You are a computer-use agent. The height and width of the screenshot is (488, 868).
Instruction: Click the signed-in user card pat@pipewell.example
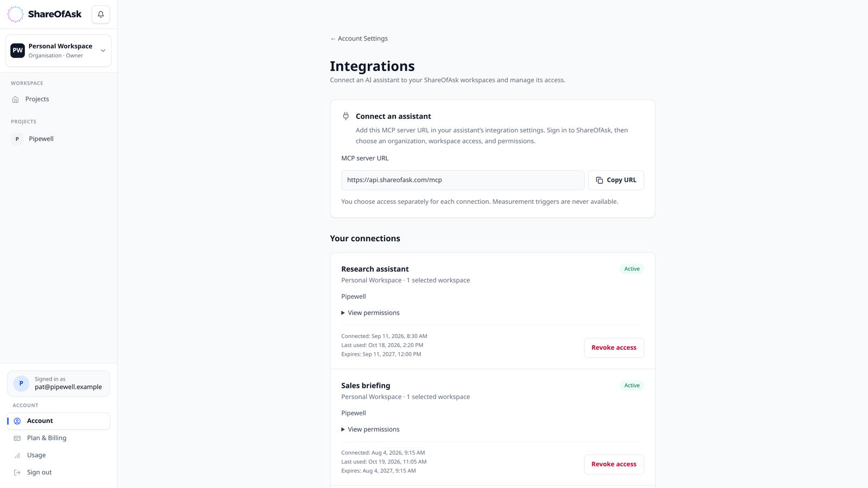(x=59, y=383)
